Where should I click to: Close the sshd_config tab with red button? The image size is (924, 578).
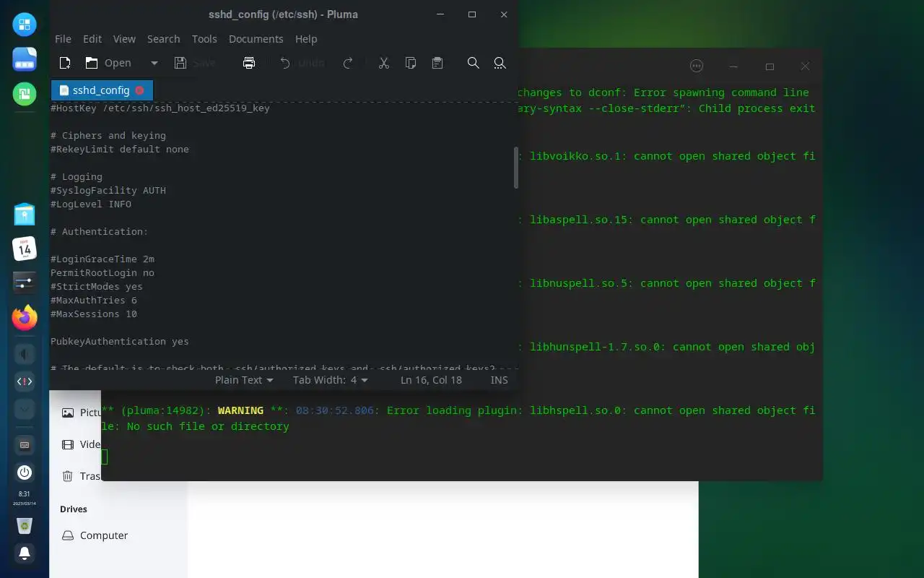139,90
